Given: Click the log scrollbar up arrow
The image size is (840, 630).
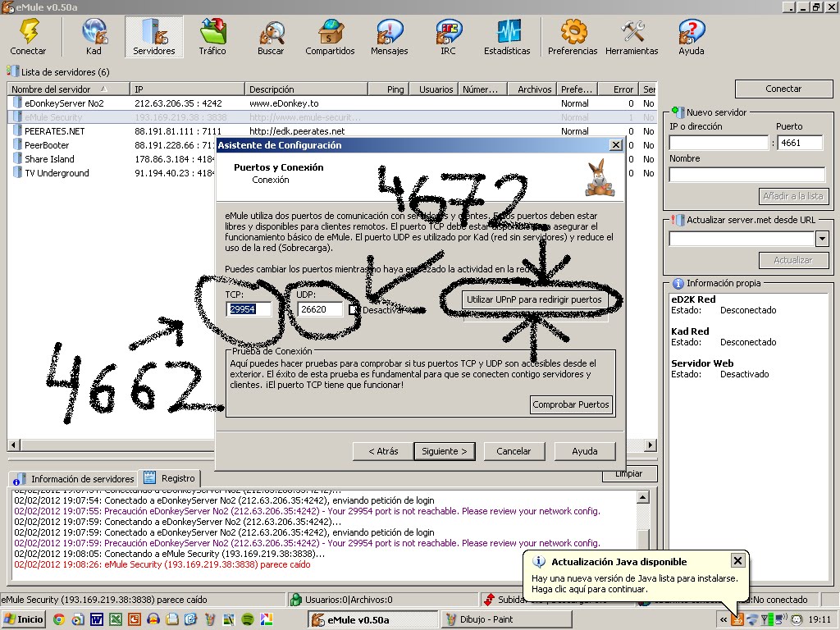Looking at the screenshot, I should pos(643,498).
